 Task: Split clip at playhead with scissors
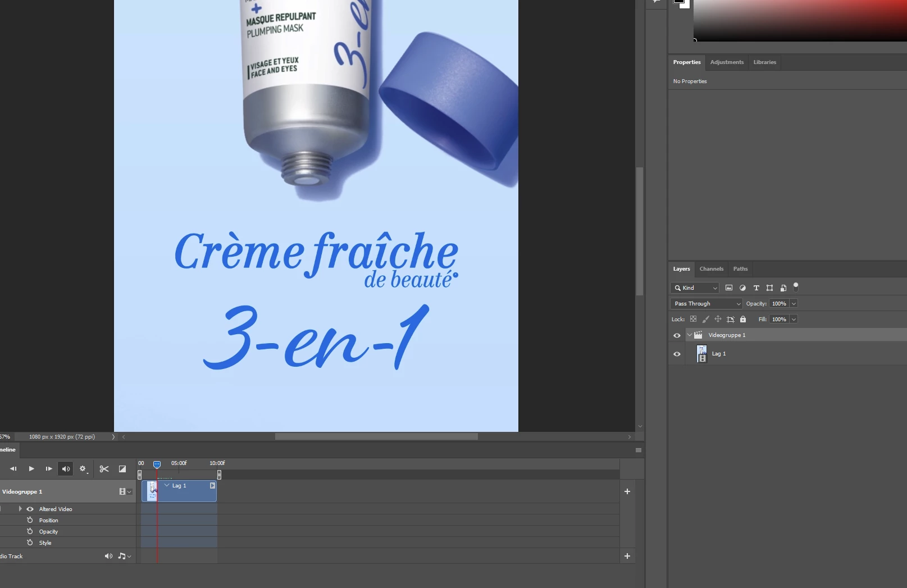(104, 469)
